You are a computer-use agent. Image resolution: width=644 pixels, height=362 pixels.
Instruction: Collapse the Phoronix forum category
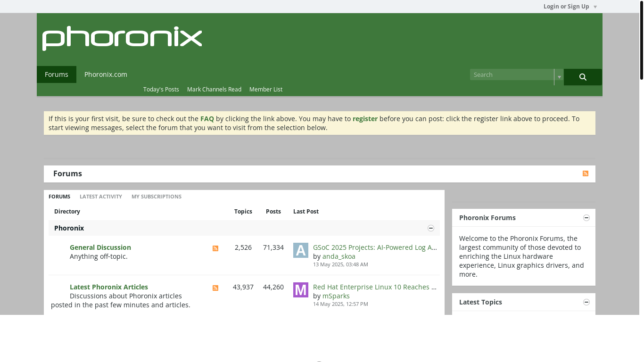tap(431, 228)
